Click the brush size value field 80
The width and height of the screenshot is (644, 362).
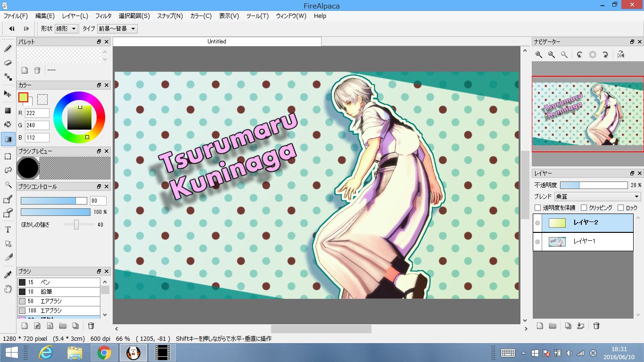point(98,201)
